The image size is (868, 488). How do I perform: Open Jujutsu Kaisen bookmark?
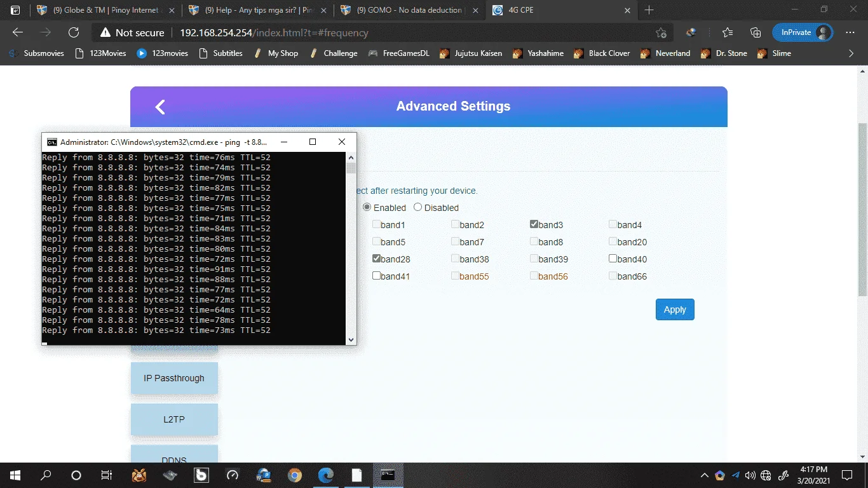471,53
